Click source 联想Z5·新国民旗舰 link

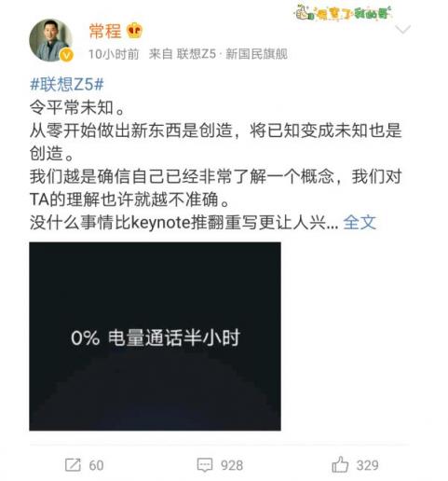pyautogui.click(x=232, y=54)
